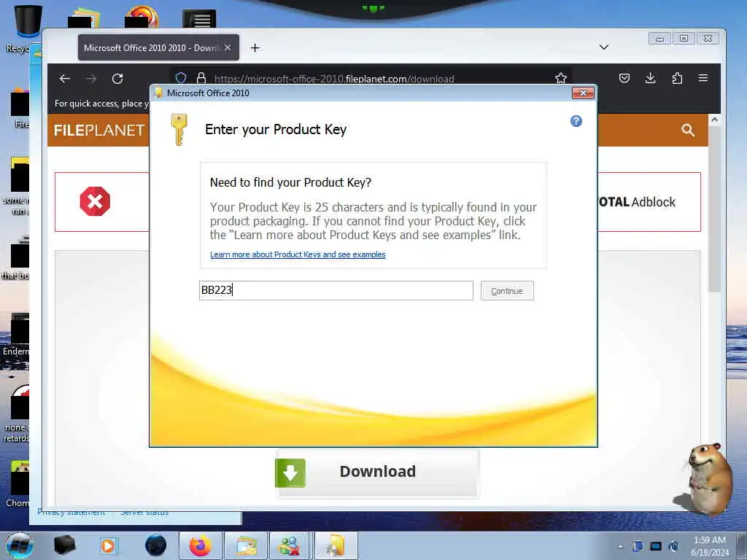Image resolution: width=747 pixels, height=560 pixels.
Task: Click the Privacy statement link
Action: click(71, 513)
